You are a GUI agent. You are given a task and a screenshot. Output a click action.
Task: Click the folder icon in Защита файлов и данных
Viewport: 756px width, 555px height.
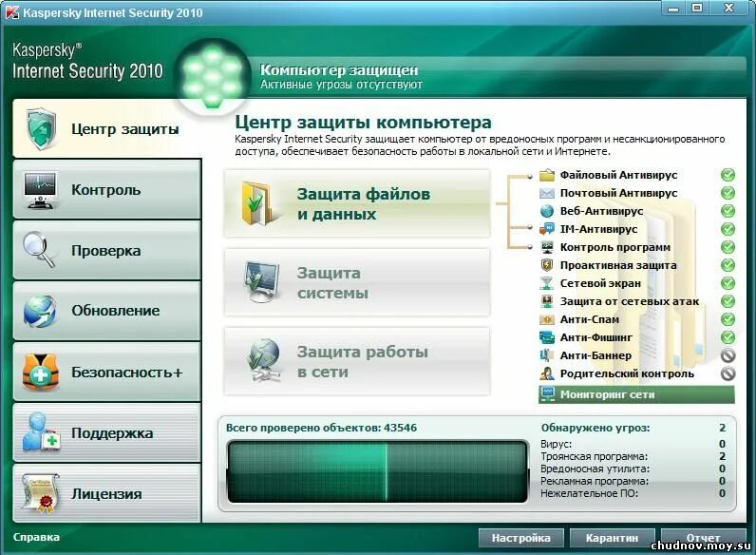[259, 203]
